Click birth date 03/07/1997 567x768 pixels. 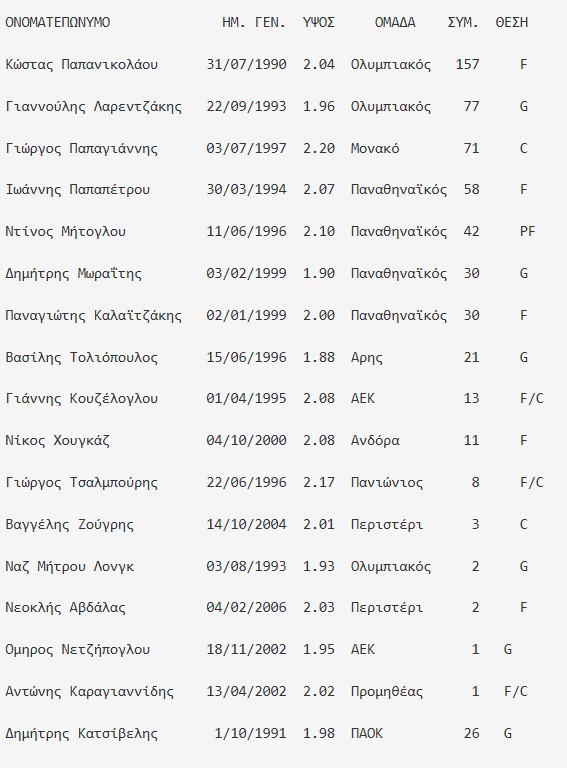point(246,148)
